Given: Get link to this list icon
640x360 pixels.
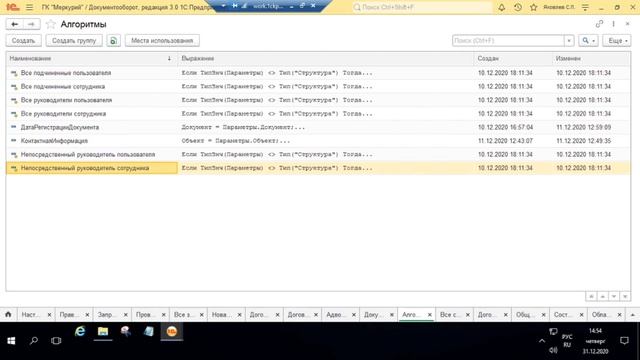Looking at the screenshot, I should coord(599,24).
